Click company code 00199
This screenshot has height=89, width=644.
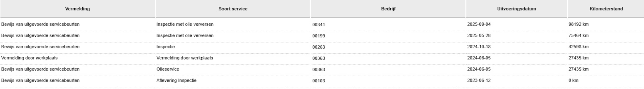(319, 36)
